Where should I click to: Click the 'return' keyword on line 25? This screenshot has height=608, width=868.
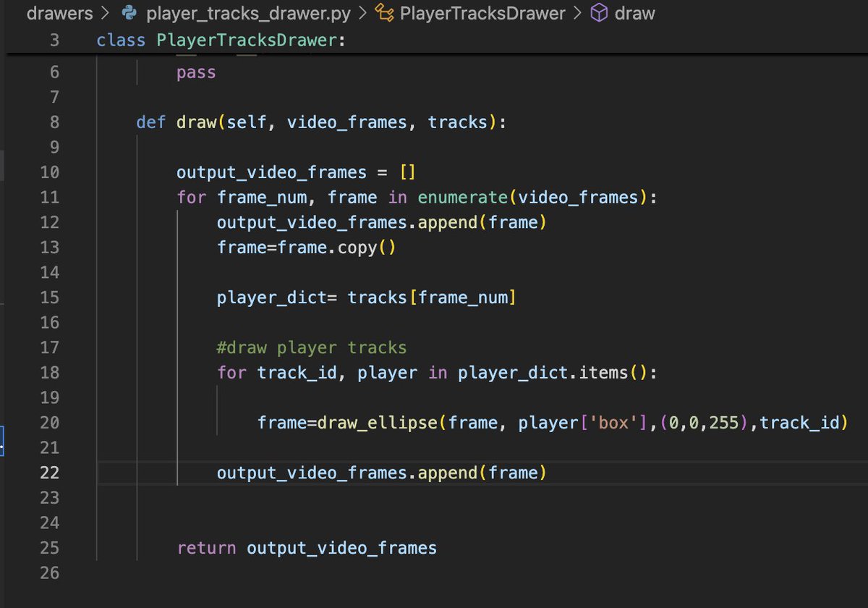(x=206, y=548)
